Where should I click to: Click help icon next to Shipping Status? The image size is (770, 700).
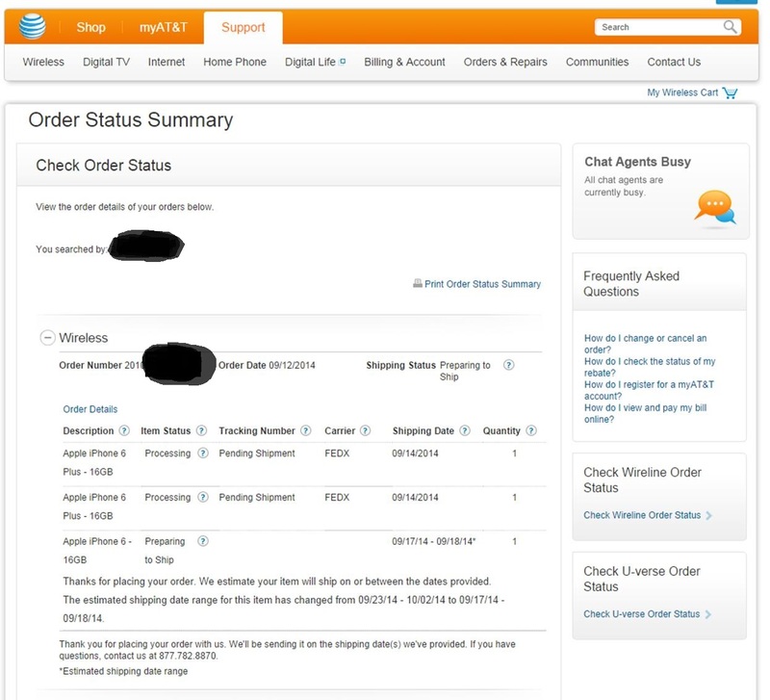pyautogui.click(x=509, y=365)
